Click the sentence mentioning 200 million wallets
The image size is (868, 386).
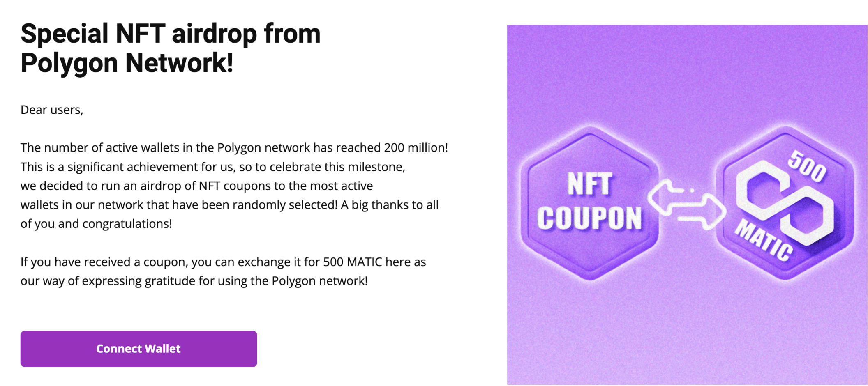234,147
